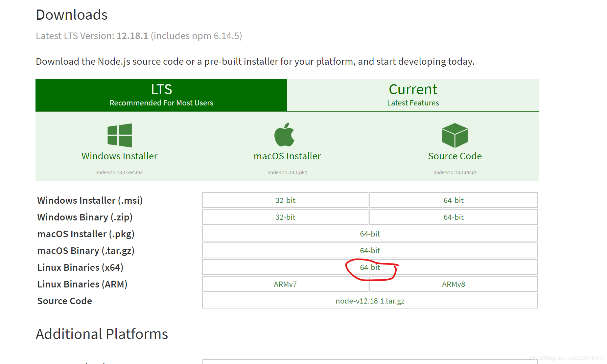Download Linux Binaries ARMv7
This screenshot has height=364, width=607.
tap(285, 284)
